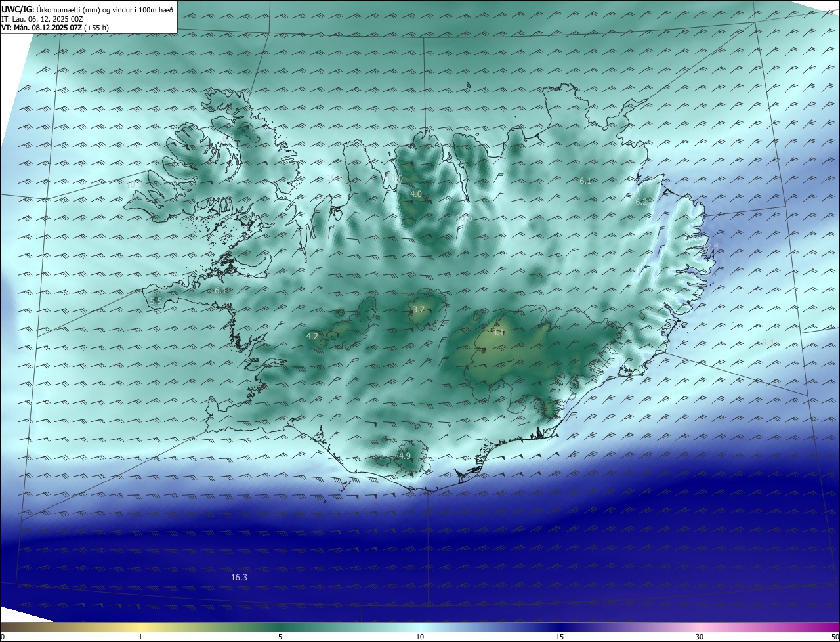Image resolution: width=840 pixels, height=642 pixels.
Task: Click the 10 tick on the color scale
Action: tap(420, 637)
